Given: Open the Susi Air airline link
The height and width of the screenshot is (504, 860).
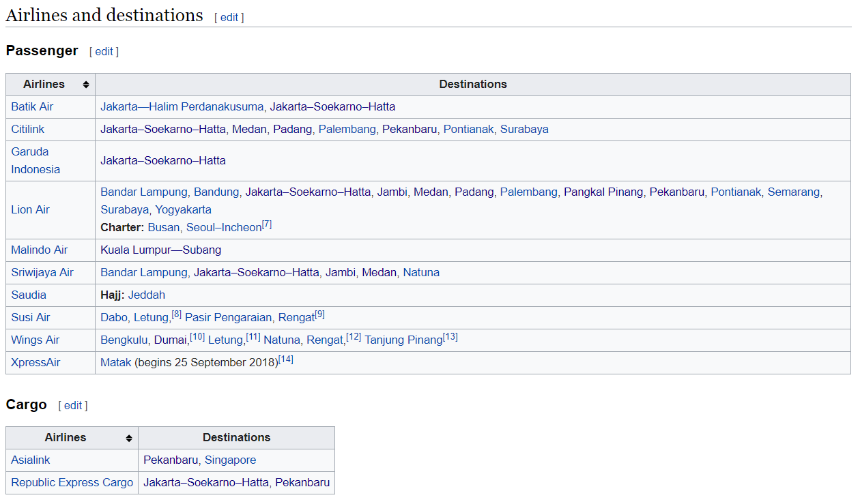Looking at the screenshot, I should (31, 318).
